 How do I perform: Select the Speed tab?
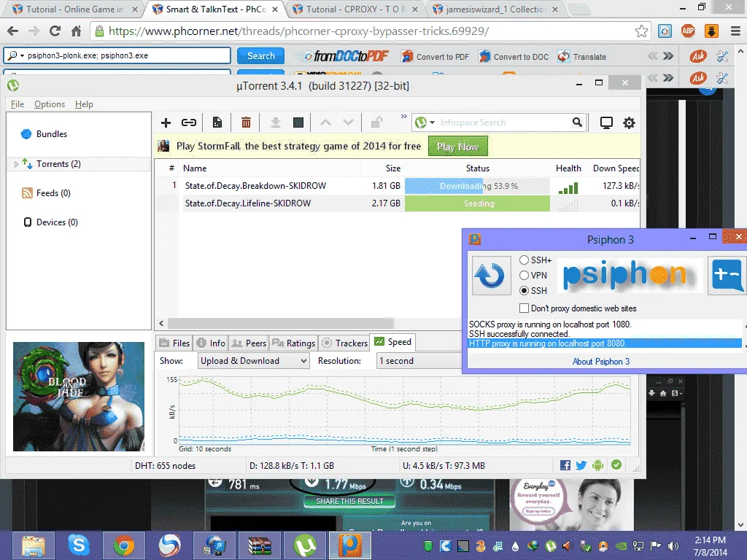click(393, 342)
